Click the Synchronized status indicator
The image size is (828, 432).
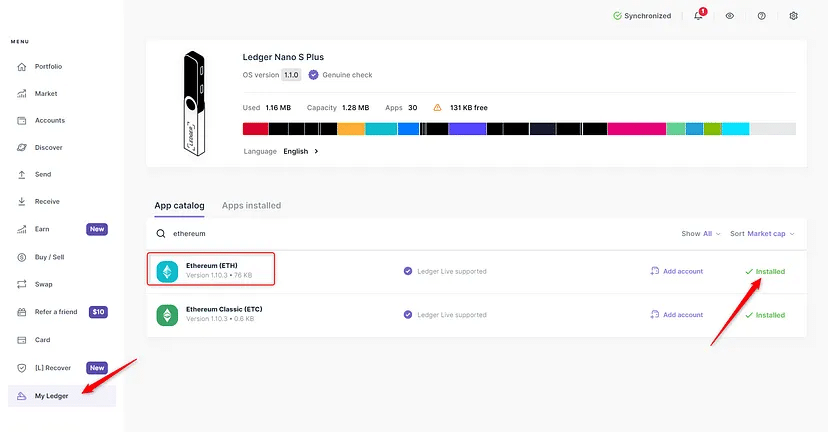click(642, 16)
